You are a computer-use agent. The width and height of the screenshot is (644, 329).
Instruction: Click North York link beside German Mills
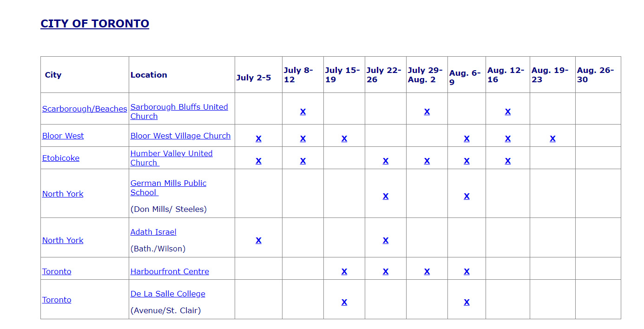click(x=63, y=194)
